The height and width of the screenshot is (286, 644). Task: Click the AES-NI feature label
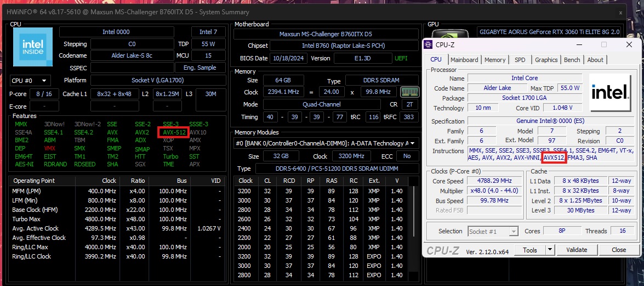(x=24, y=164)
